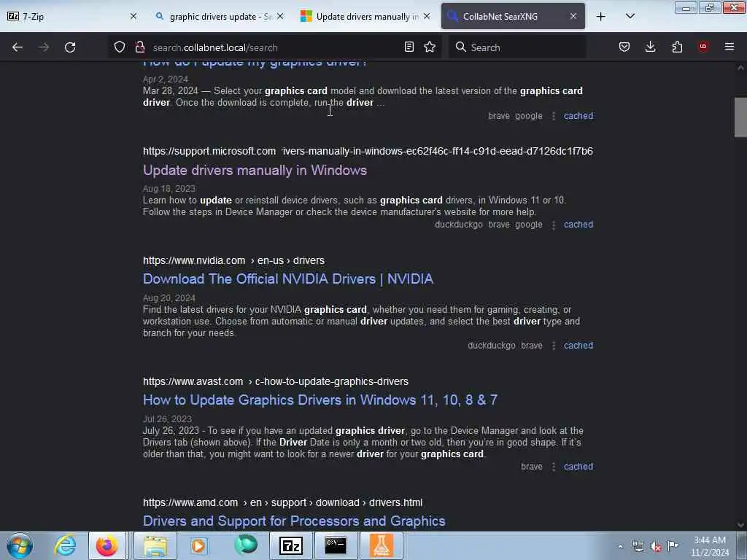
Task: Open cached version of NVIDIA result
Action: pyautogui.click(x=578, y=345)
